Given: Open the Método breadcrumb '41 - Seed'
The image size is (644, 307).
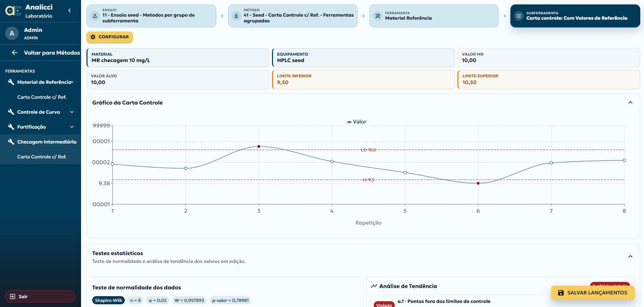Looking at the screenshot, I should pos(293,16).
